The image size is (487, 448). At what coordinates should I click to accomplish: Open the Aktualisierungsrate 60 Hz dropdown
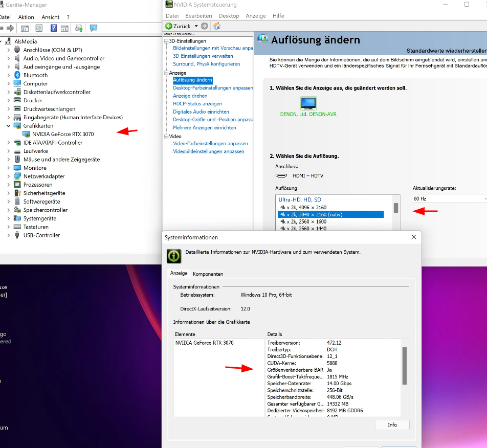pos(450,199)
